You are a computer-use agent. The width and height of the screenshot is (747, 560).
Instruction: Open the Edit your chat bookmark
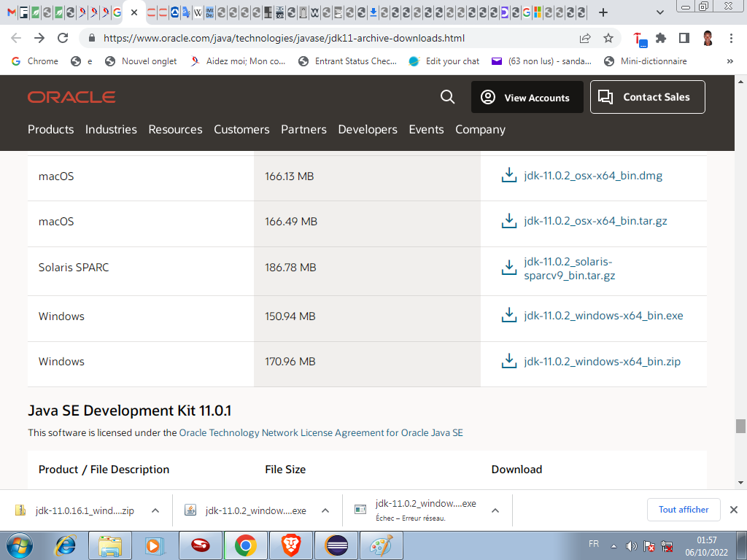point(444,61)
